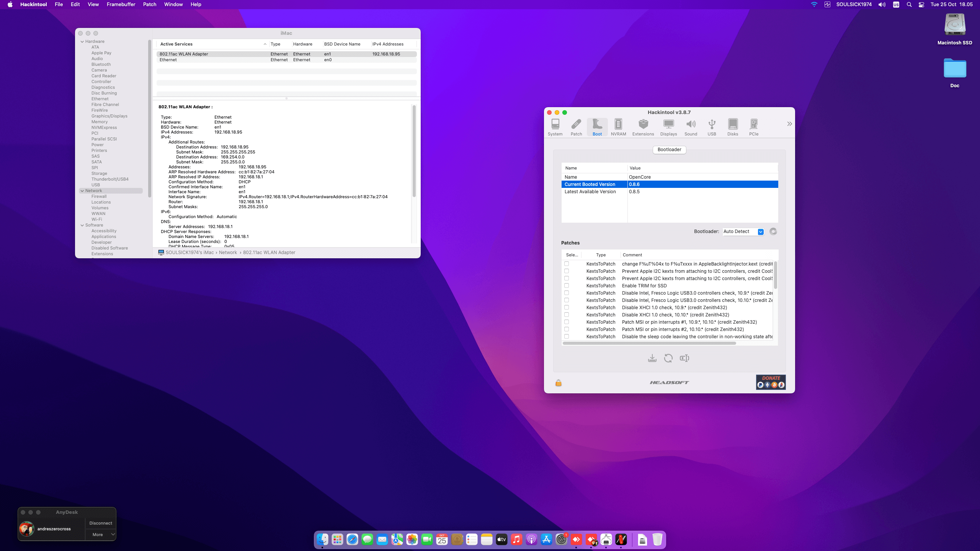The image size is (980, 551).
Task: Open Launchpad from the Dock
Action: pyautogui.click(x=337, y=540)
